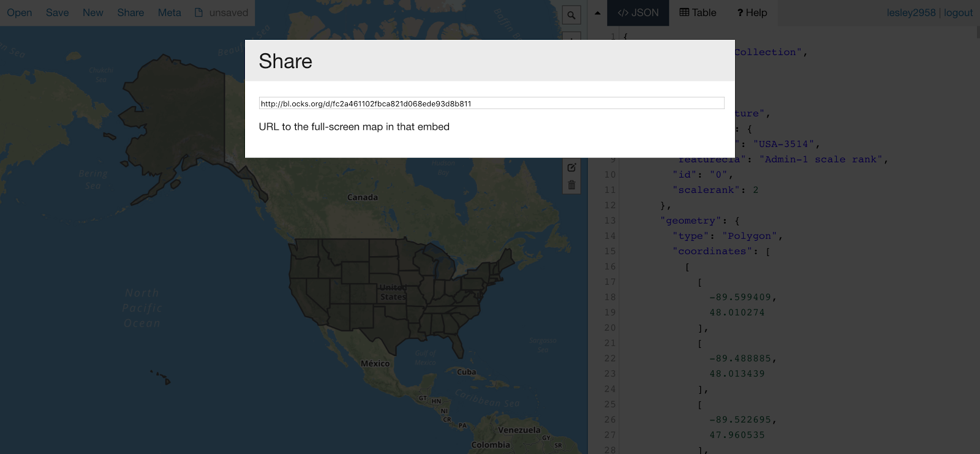Click the logout link

coord(958,13)
